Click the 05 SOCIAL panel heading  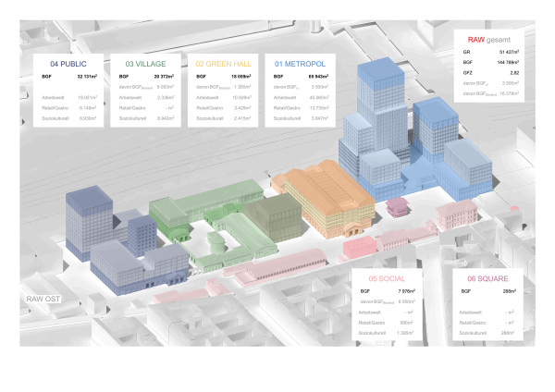(386, 277)
